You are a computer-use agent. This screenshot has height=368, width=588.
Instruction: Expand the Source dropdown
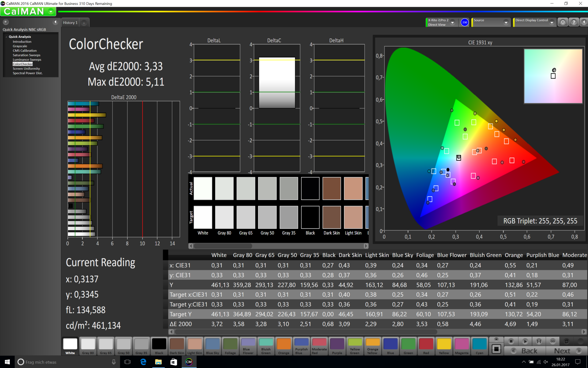506,22
